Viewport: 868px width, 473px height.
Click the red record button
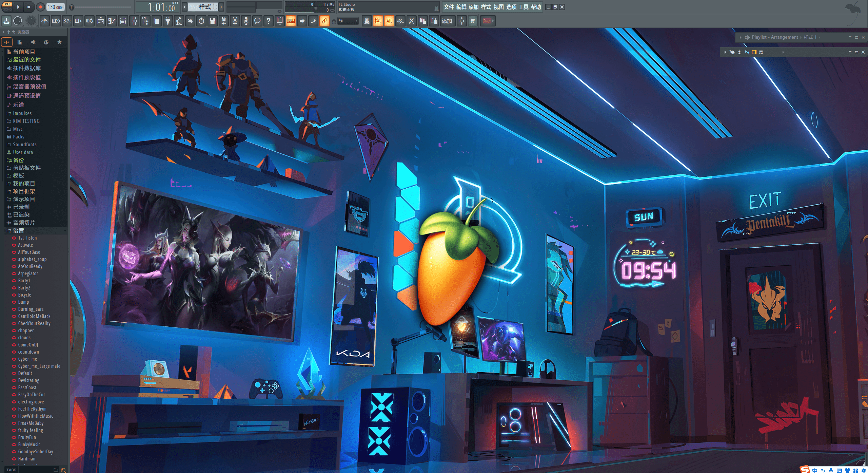click(40, 7)
